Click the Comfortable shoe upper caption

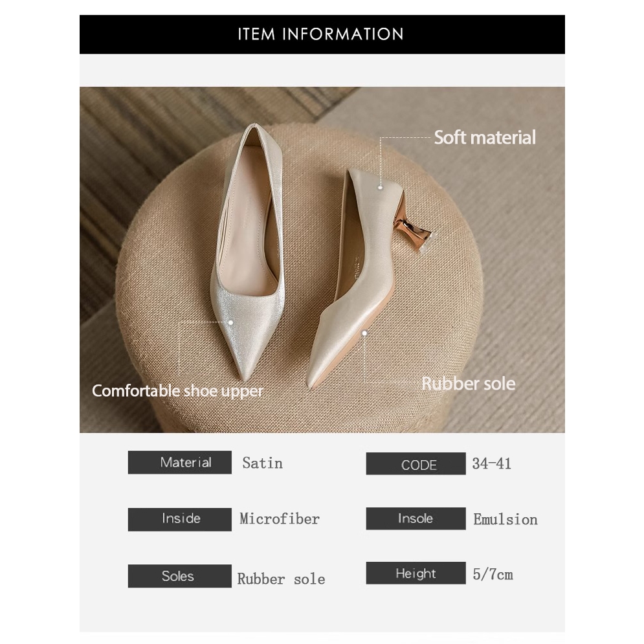click(177, 391)
